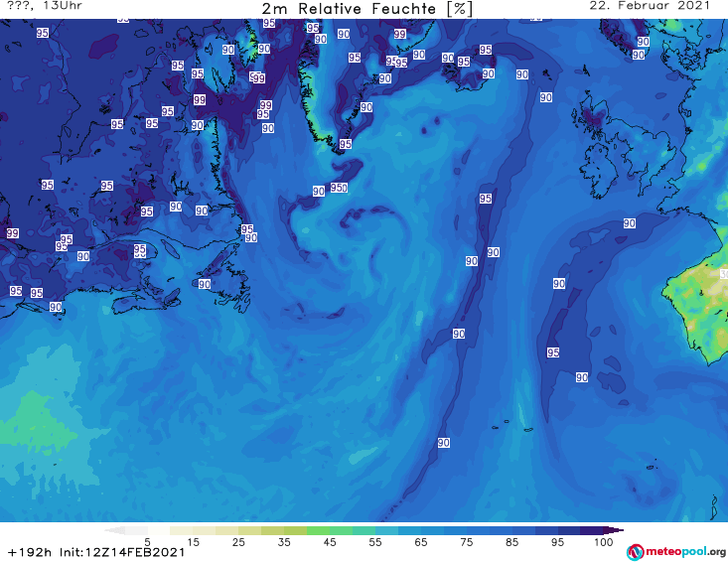Click legend tick label '75'
The width and height of the screenshot is (728, 562).
pyautogui.click(x=466, y=542)
